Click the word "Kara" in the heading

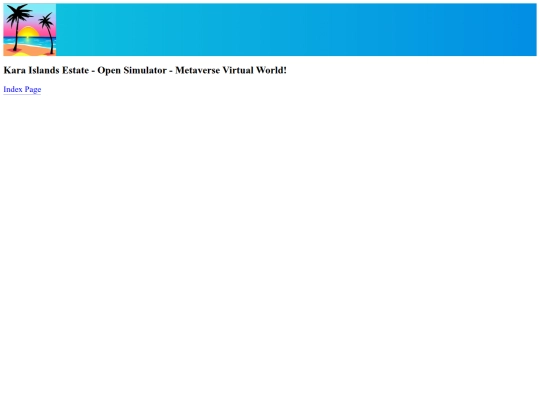tap(14, 70)
